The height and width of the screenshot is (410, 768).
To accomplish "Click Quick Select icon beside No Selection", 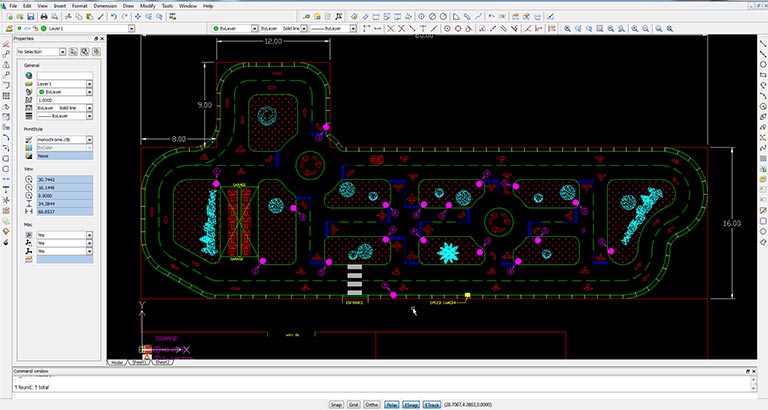I will point(73,51).
